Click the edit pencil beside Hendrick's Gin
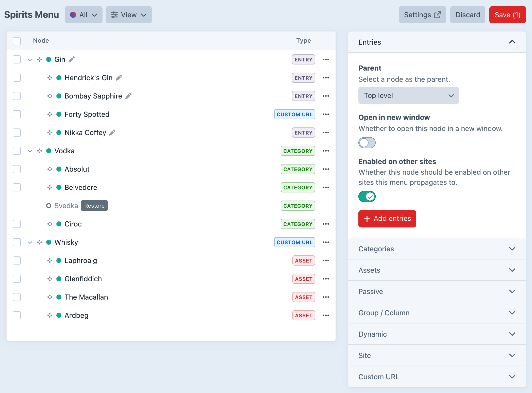The image size is (532, 393). click(119, 78)
